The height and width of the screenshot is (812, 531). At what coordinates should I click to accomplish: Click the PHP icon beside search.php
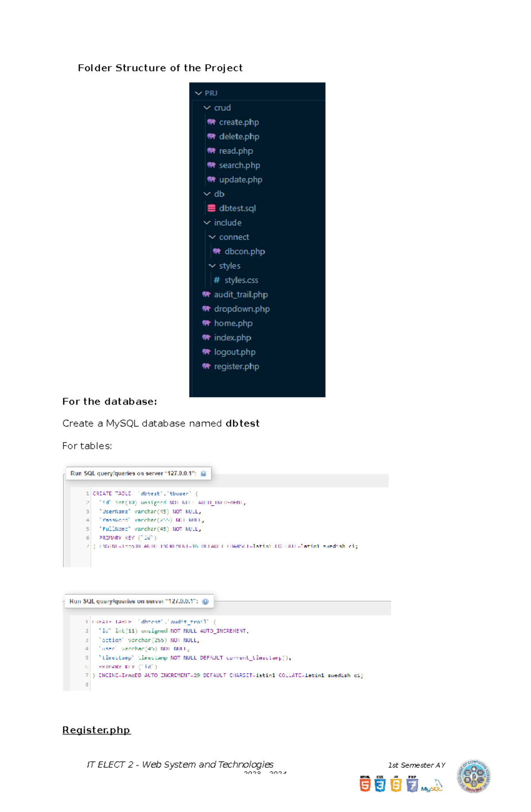(x=211, y=165)
